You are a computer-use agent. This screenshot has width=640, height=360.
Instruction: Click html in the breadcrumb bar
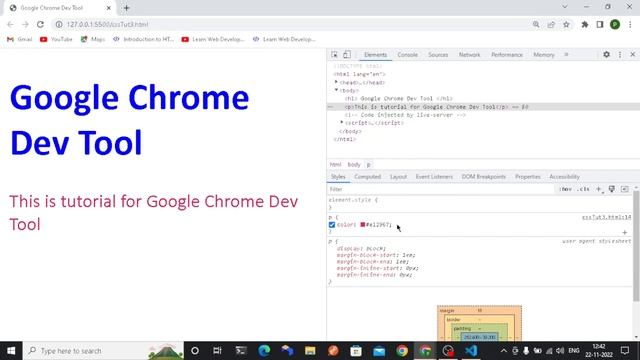(335, 164)
